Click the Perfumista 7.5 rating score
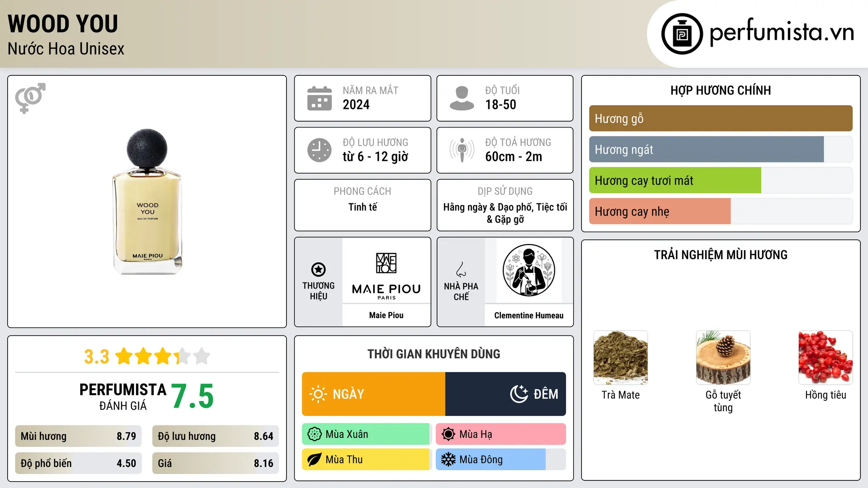 point(192,396)
